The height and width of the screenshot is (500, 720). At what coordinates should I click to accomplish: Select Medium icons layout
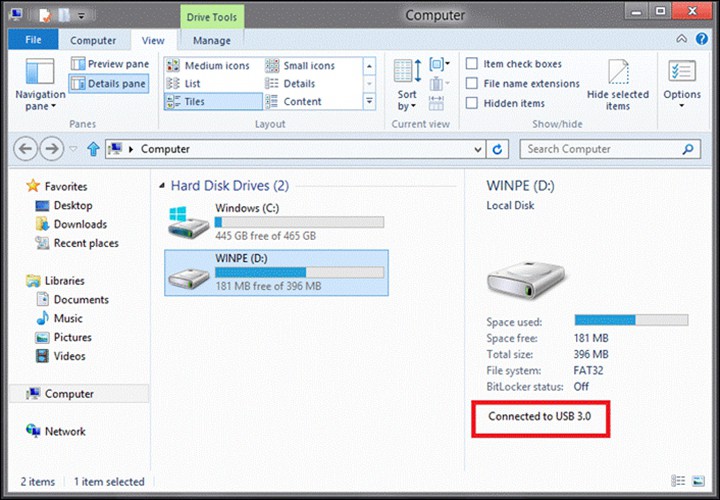[209, 66]
